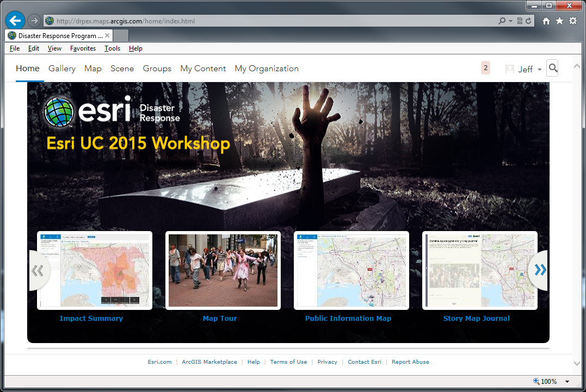Open the Esri.com footer link
Image resolution: width=586 pixels, height=392 pixels.
click(x=159, y=362)
